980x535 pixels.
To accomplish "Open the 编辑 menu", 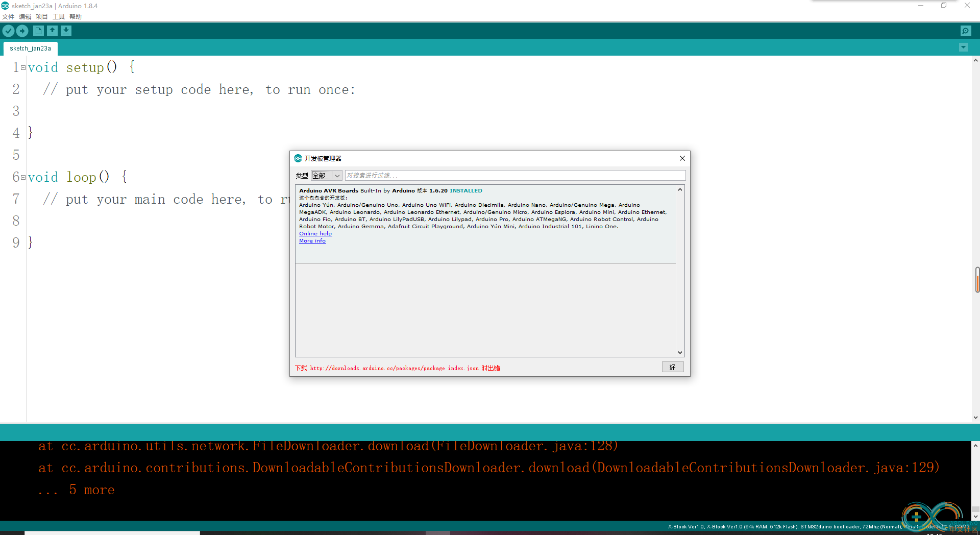I will click(25, 16).
